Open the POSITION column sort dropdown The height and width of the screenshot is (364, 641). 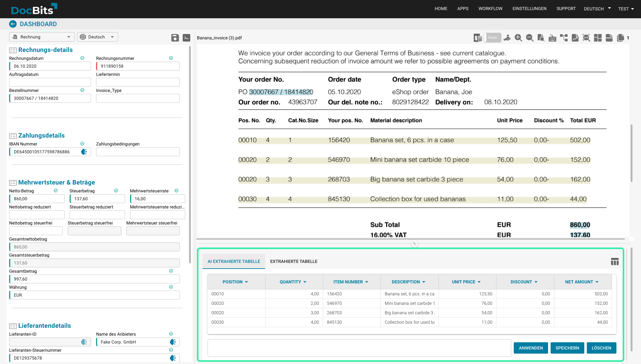pyautogui.click(x=247, y=282)
